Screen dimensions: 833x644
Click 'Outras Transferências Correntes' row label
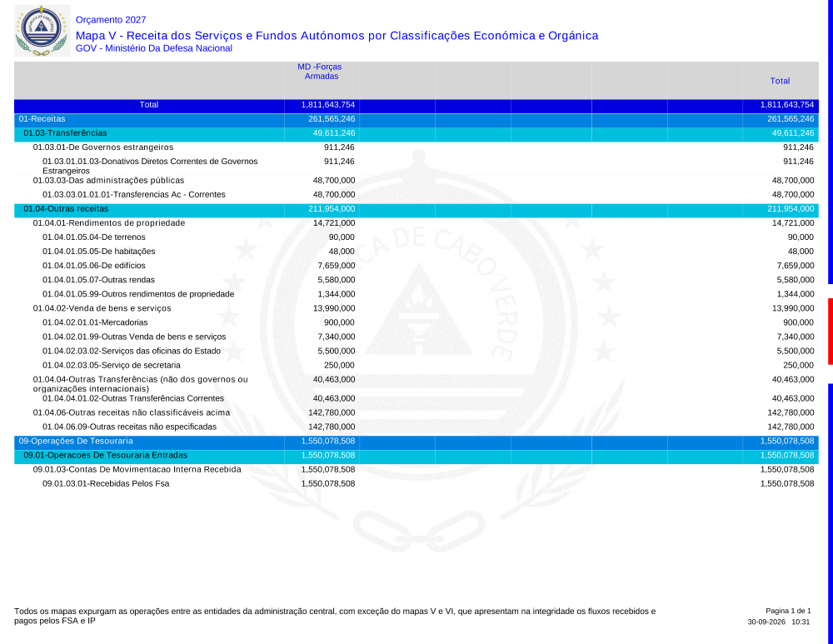(x=133, y=398)
